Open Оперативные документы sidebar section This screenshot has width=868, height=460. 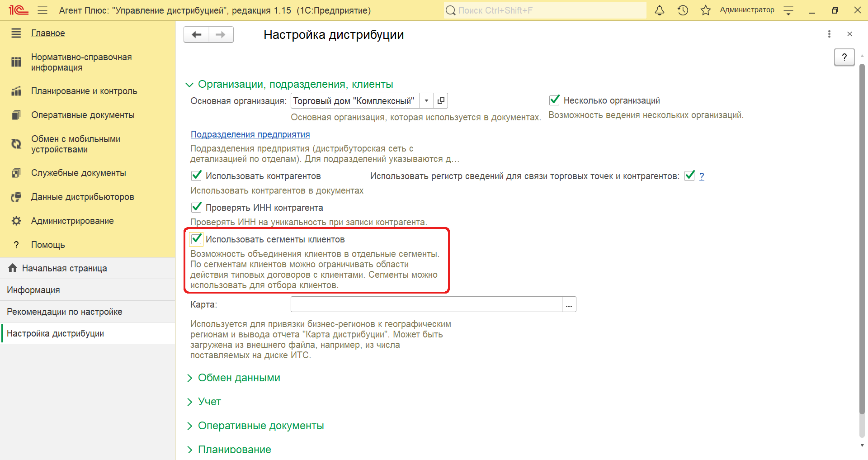[83, 115]
